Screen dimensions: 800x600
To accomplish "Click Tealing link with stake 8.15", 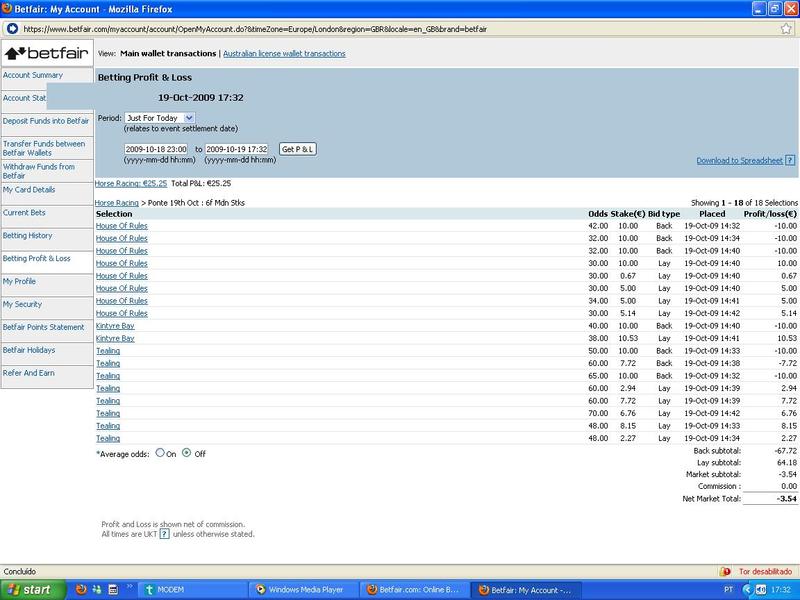I will pos(108,426).
